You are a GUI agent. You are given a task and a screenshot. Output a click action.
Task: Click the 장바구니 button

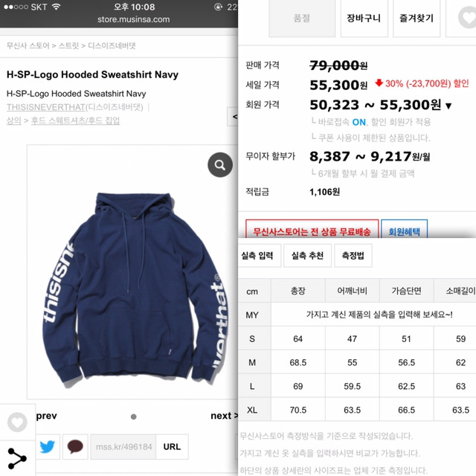[364, 18]
